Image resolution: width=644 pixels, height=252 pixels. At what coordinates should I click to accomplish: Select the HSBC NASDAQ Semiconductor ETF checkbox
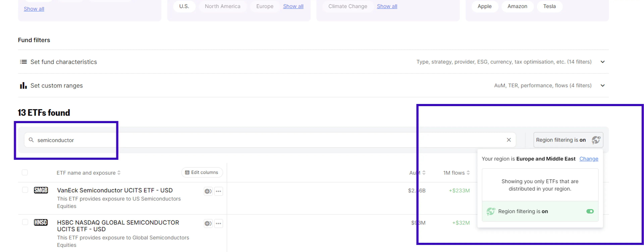click(25, 222)
